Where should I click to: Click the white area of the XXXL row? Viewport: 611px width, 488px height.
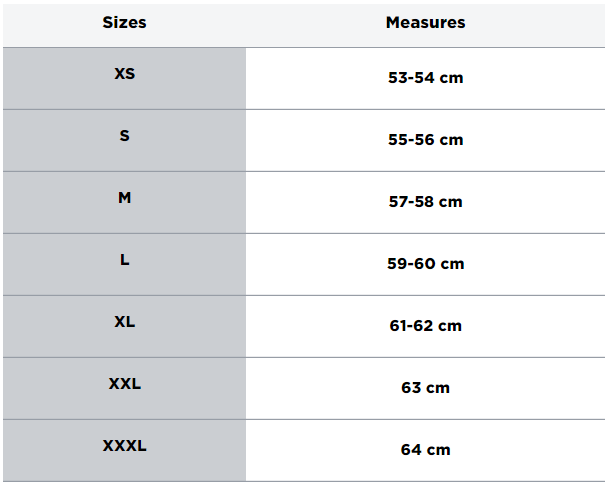click(x=425, y=451)
